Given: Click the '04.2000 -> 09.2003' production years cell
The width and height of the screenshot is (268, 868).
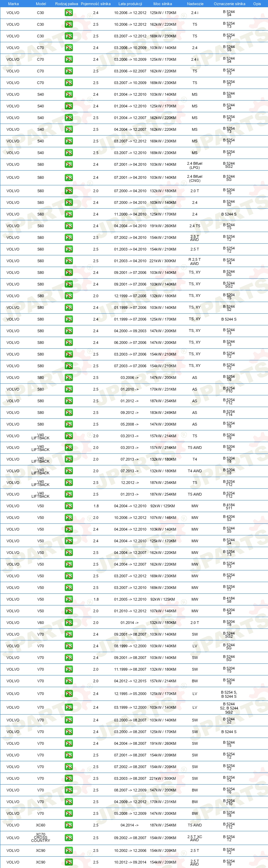Looking at the screenshot, I should point(130,331).
